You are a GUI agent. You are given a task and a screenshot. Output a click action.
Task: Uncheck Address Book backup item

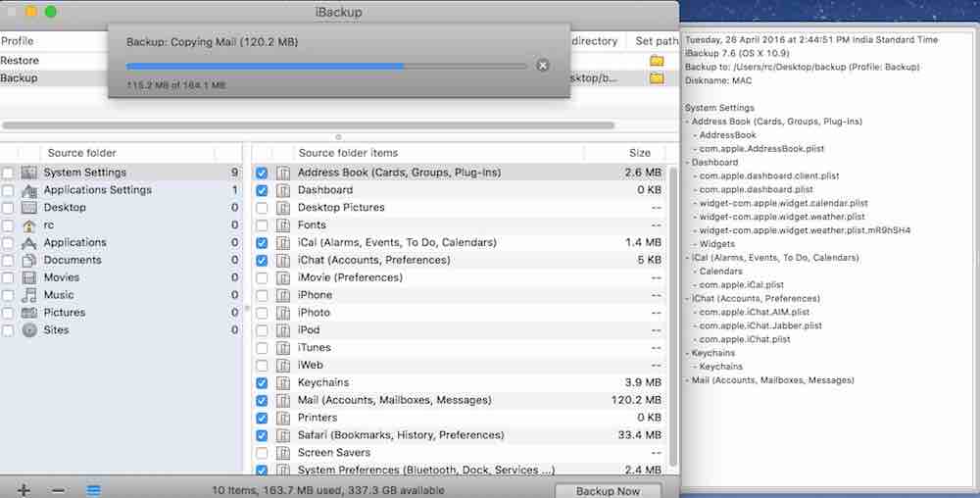pyautogui.click(x=262, y=173)
